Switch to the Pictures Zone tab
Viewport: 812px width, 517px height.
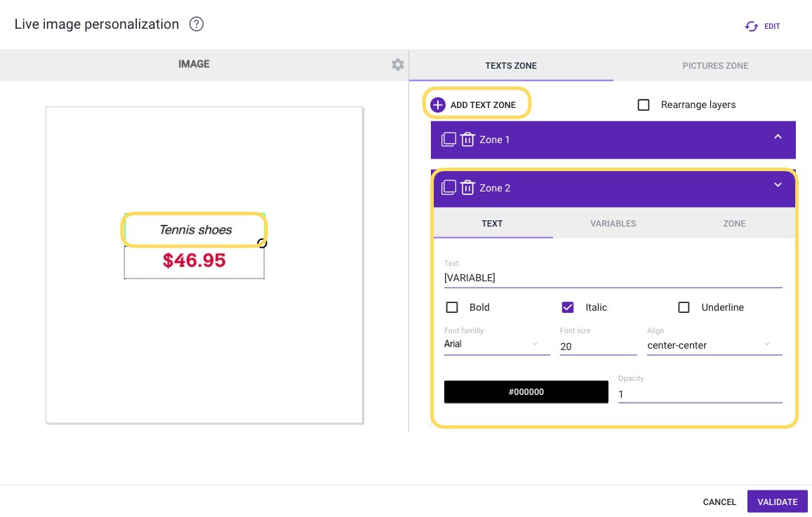pyautogui.click(x=715, y=66)
